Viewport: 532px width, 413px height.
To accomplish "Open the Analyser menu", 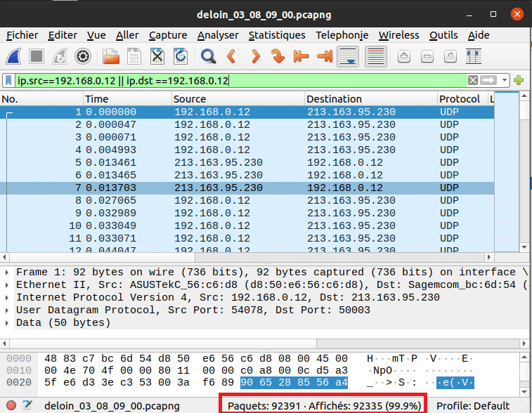I will point(218,35).
